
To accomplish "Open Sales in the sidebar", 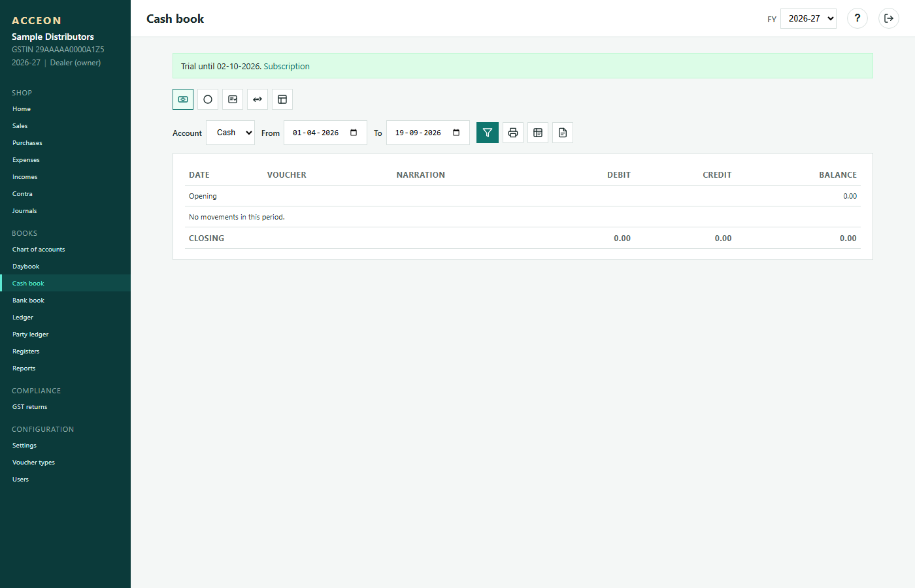I will pyautogui.click(x=65, y=126).
